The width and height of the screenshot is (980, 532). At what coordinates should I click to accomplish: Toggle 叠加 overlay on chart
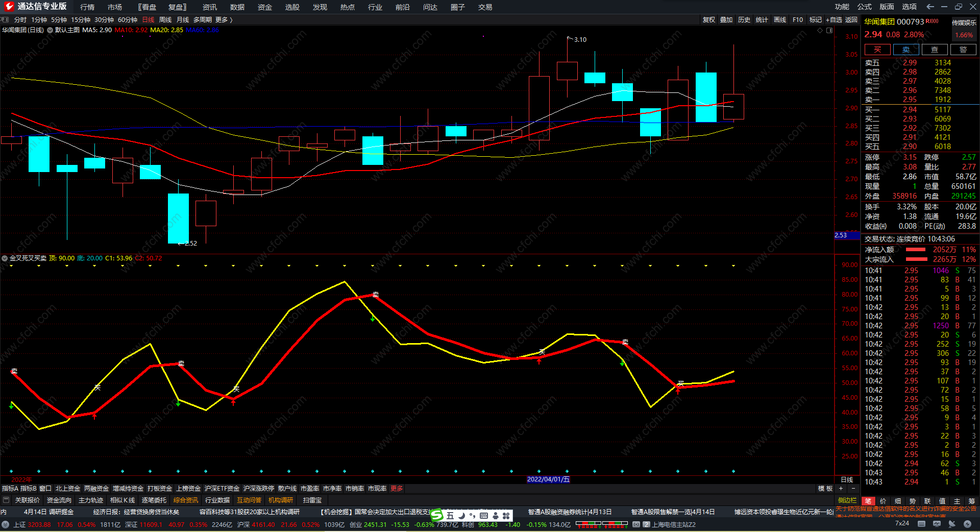726,20
